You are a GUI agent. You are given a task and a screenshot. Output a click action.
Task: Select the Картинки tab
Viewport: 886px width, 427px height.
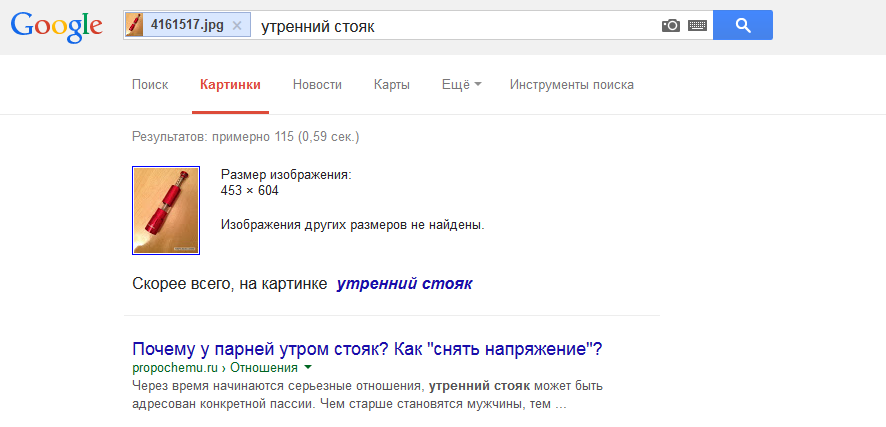pyautogui.click(x=230, y=85)
